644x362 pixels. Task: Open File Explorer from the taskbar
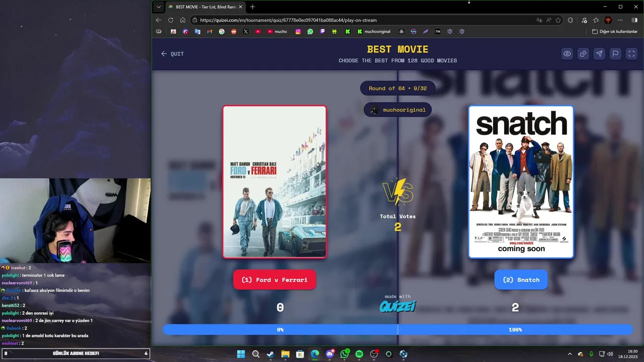285,354
